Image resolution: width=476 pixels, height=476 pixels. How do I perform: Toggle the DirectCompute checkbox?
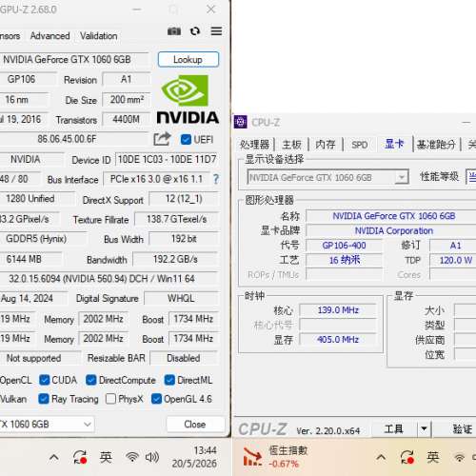[91, 380]
